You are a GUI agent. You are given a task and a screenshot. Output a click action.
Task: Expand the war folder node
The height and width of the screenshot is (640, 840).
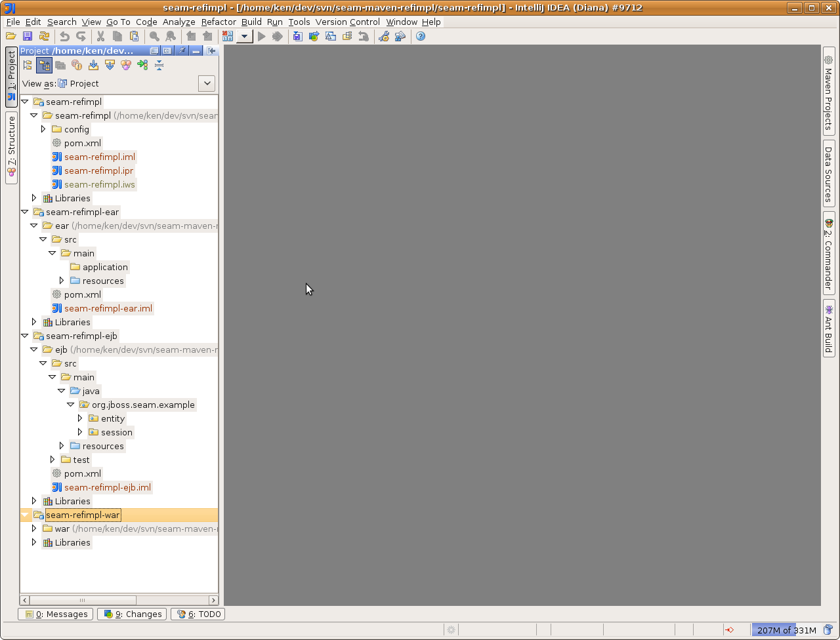click(x=34, y=529)
